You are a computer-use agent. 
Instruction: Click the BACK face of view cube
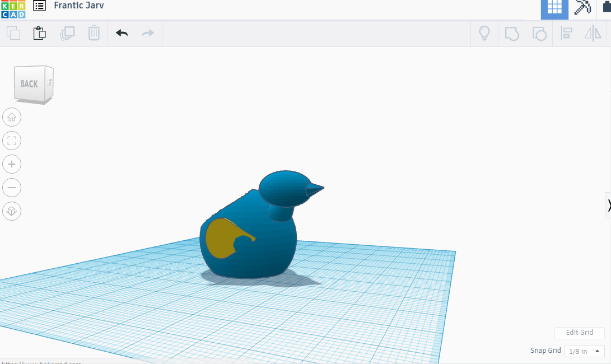click(x=29, y=84)
